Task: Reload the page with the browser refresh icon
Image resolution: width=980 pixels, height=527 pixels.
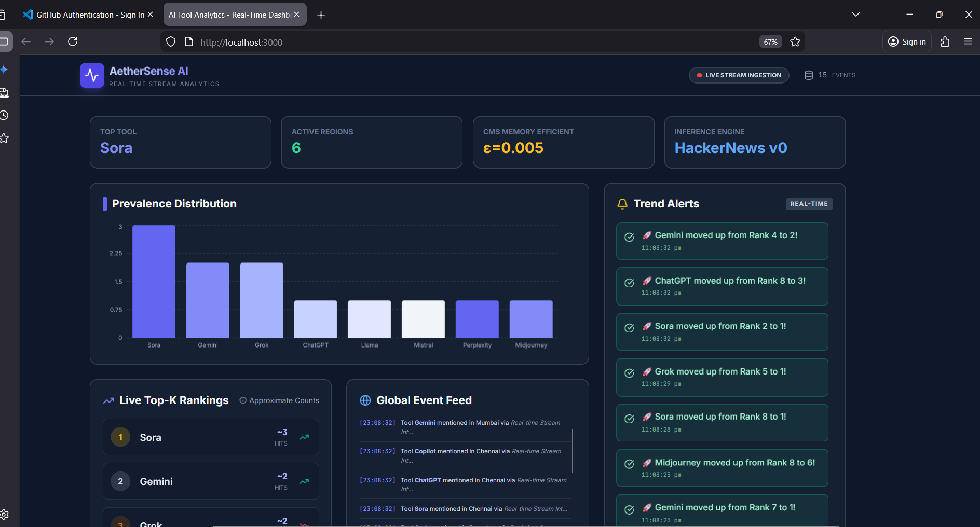Action: 73,41
